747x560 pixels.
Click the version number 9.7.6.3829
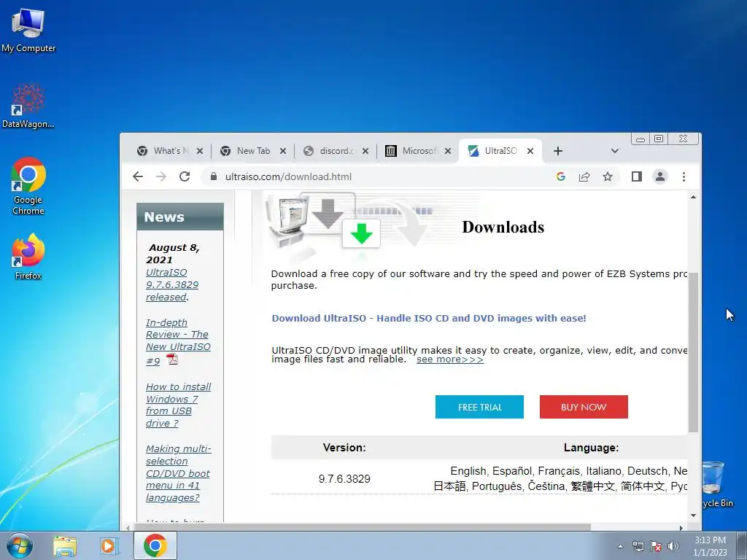pyautogui.click(x=344, y=479)
